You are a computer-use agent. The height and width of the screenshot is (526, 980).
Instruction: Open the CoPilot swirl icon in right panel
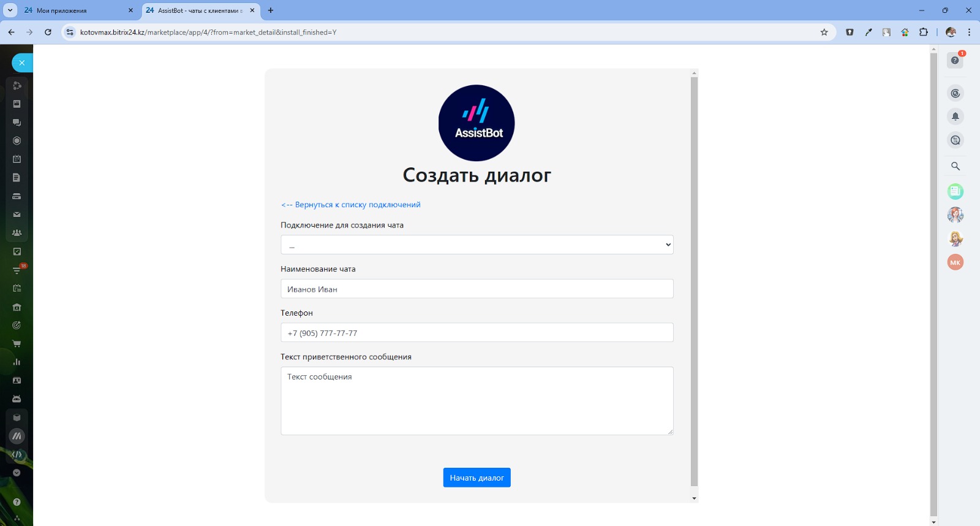point(956,93)
